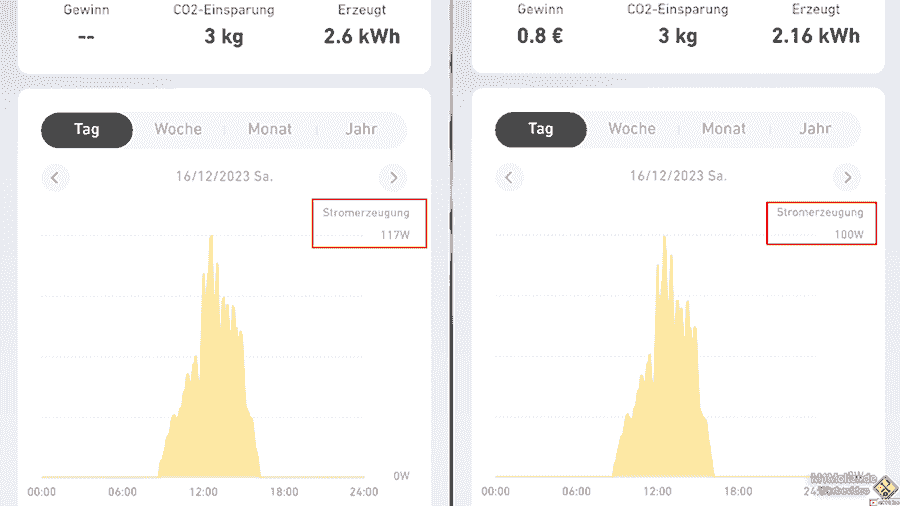Open date picker on right 16/12/2023 label
This screenshot has width=900, height=506.
coord(678,177)
